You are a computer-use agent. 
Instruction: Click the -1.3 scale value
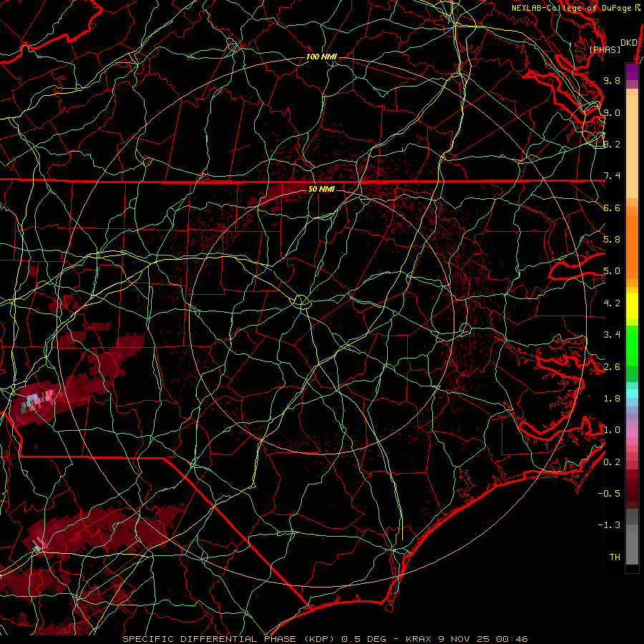point(609,525)
